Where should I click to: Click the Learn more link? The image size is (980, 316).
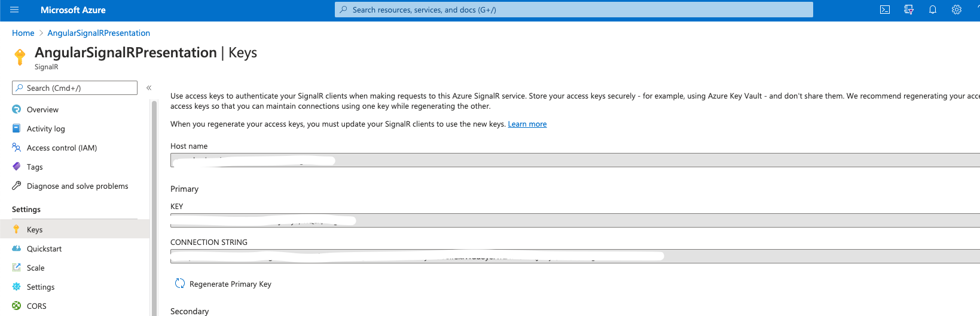click(x=527, y=124)
